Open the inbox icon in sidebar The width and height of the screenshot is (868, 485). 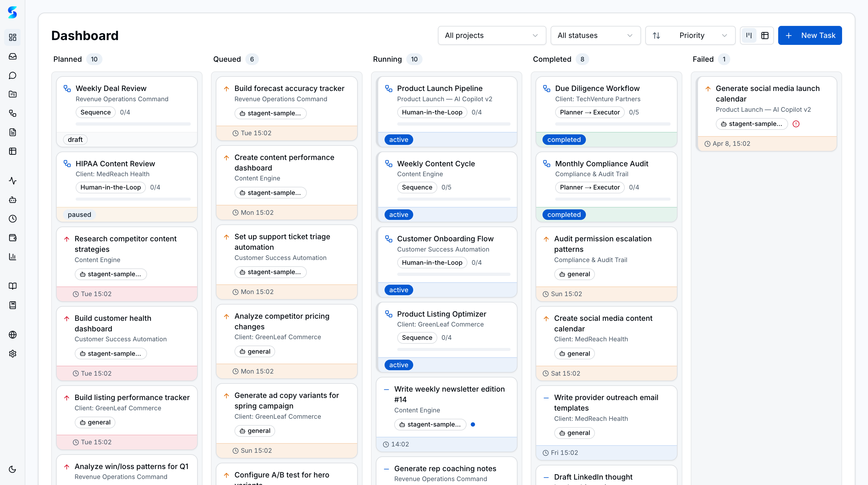[x=12, y=56]
